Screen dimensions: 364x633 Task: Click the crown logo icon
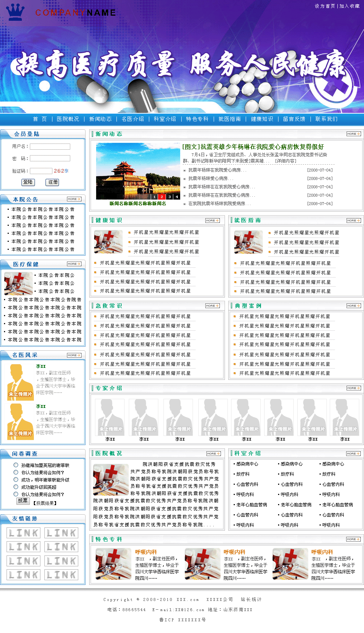point(15,12)
